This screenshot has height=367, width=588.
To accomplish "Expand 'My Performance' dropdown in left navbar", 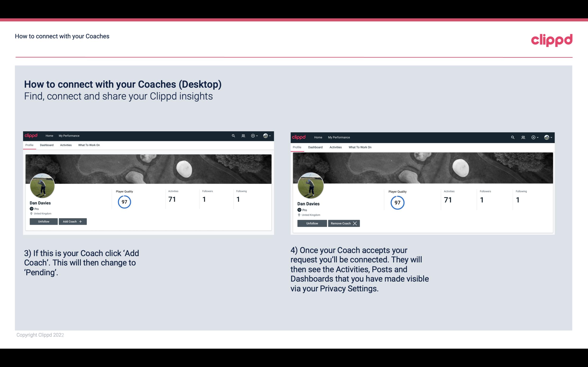I will pos(68,136).
